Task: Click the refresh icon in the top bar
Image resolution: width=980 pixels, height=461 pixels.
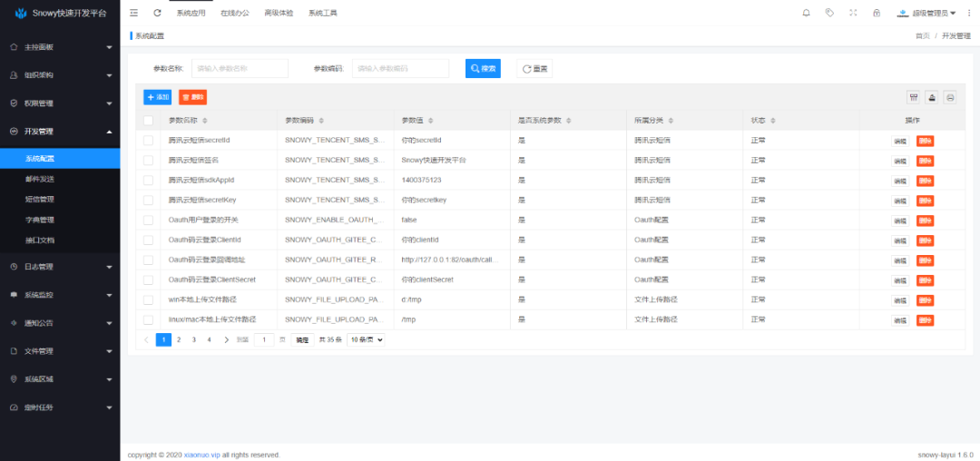Action: tap(157, 13)
